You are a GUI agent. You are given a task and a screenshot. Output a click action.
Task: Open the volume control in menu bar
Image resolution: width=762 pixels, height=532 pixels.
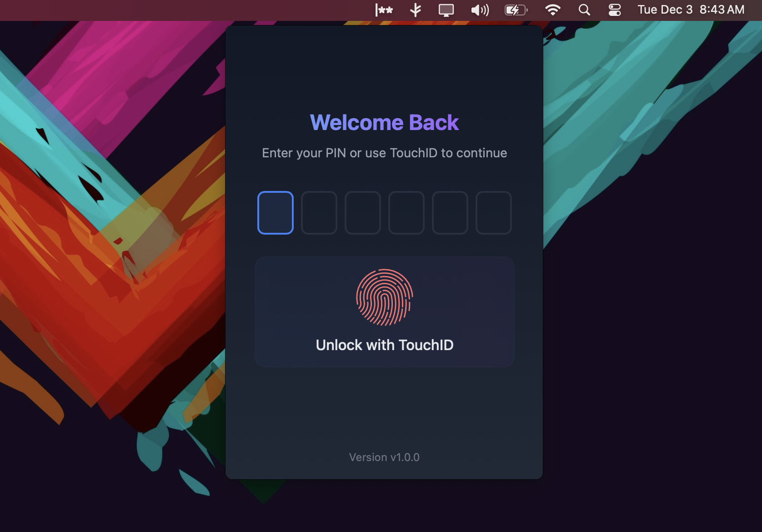[x=480, y=10]
